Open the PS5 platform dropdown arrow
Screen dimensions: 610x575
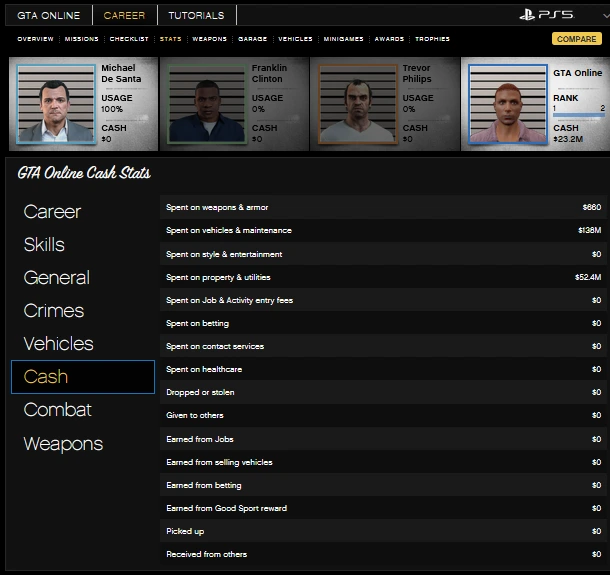pos(606,16)
